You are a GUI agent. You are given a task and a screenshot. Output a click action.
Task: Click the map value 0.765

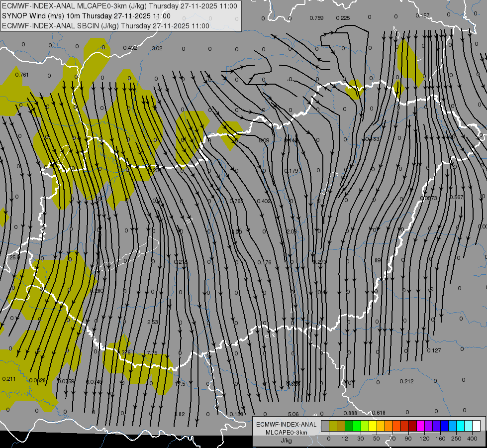click(237, 201)
